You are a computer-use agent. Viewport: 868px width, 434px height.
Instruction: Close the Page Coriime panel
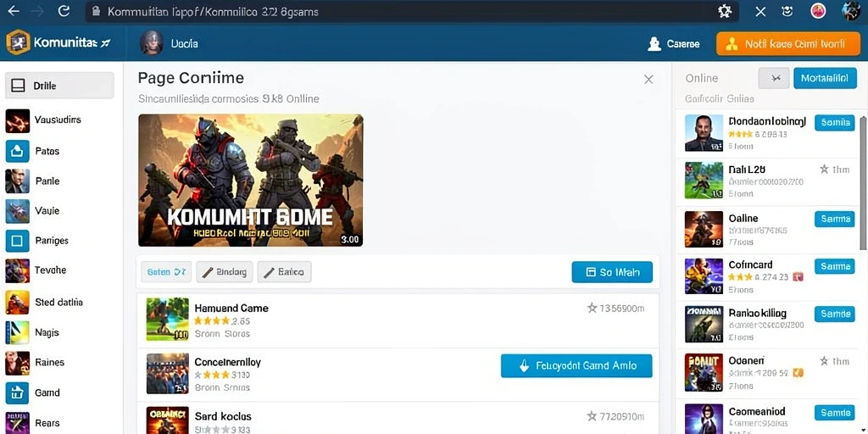(648, 79)
